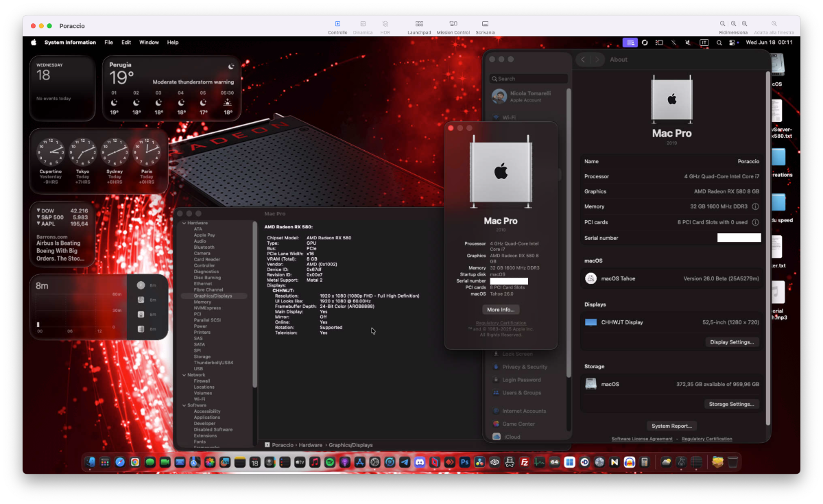Image resolution: width=823 pixels, height=504 pixels.
Task: Launch Discord from the Dock
Action: click(420, 462)
